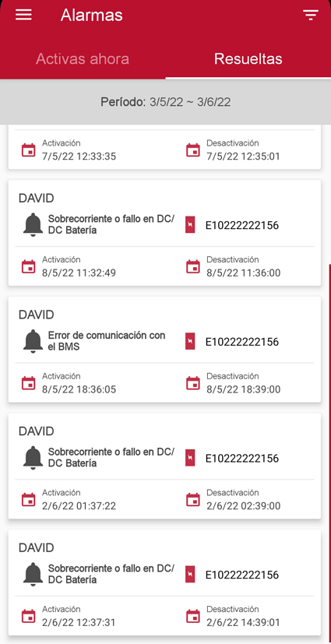
Task: Click bell icon of alarm activated 2/6/22 12:37:31
Action: [33, 574]
